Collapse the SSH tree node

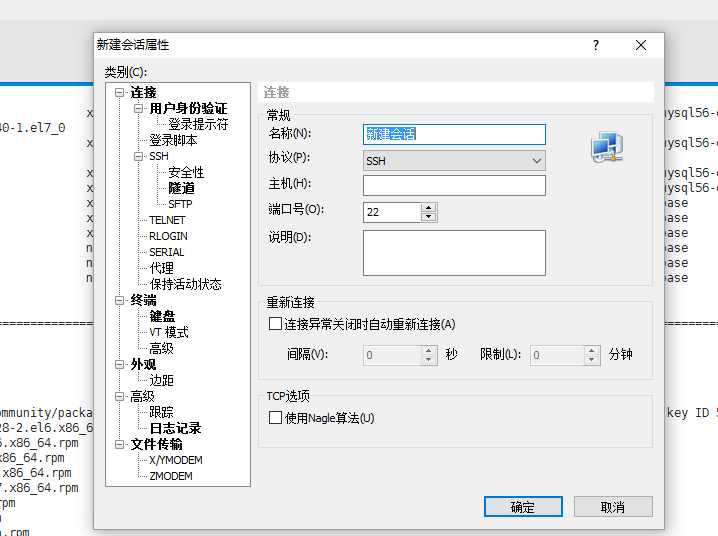point(138,157)
